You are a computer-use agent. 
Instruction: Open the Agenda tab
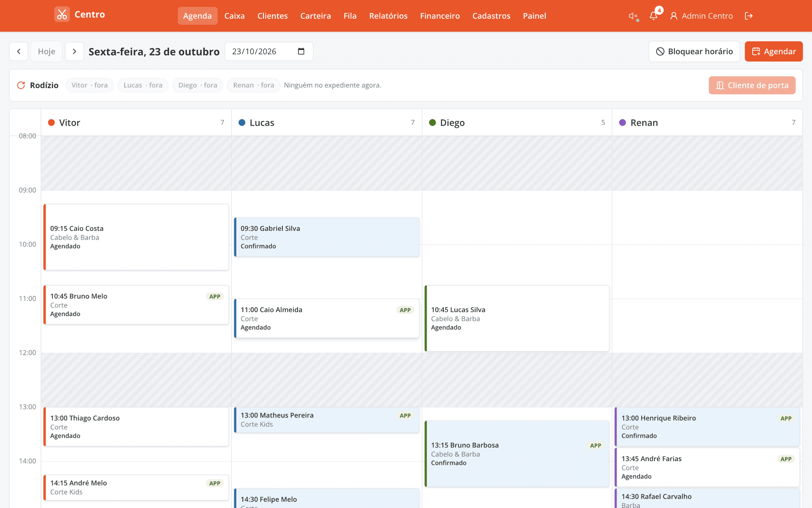point(197,16)
